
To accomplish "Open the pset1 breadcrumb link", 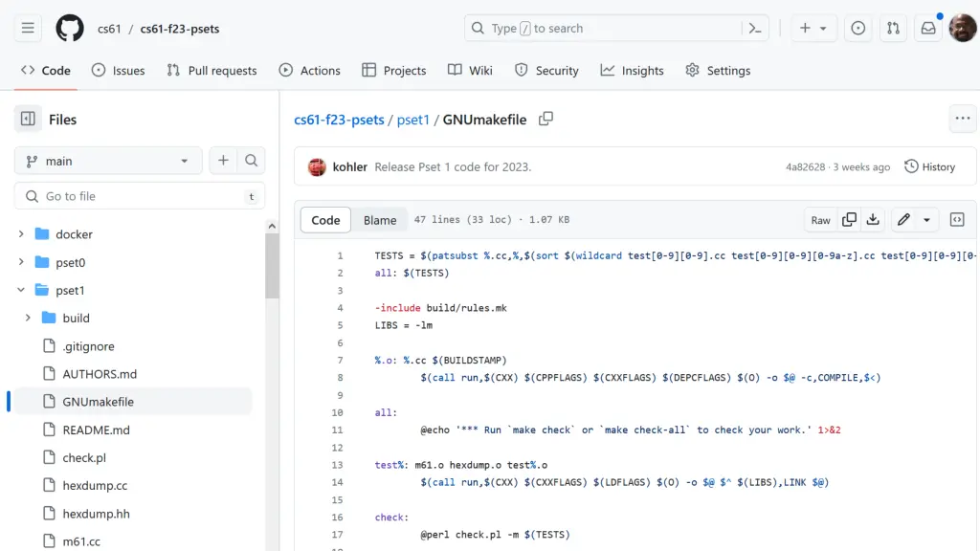I will click(412, 120).
